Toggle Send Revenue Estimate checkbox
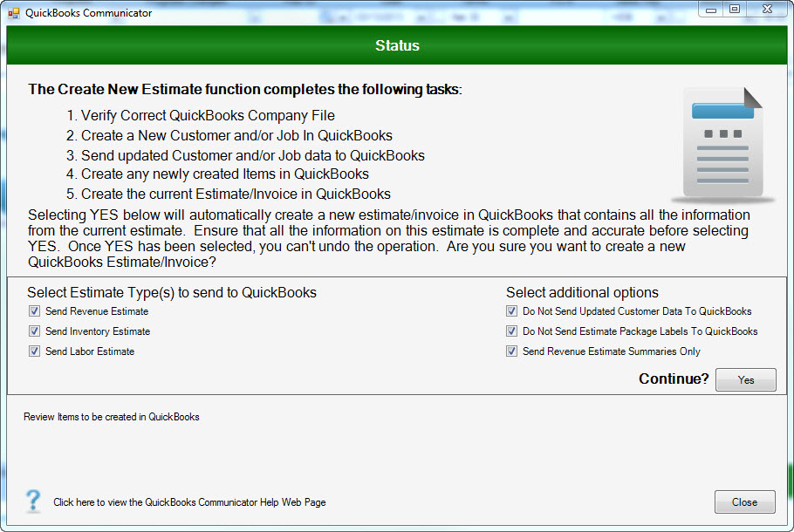 pyautogui.click(x=34, y=311)
